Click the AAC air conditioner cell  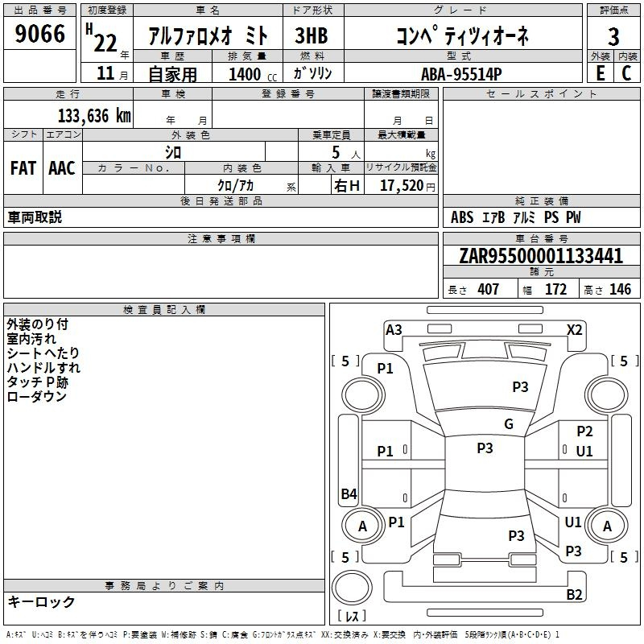(62, 167)
